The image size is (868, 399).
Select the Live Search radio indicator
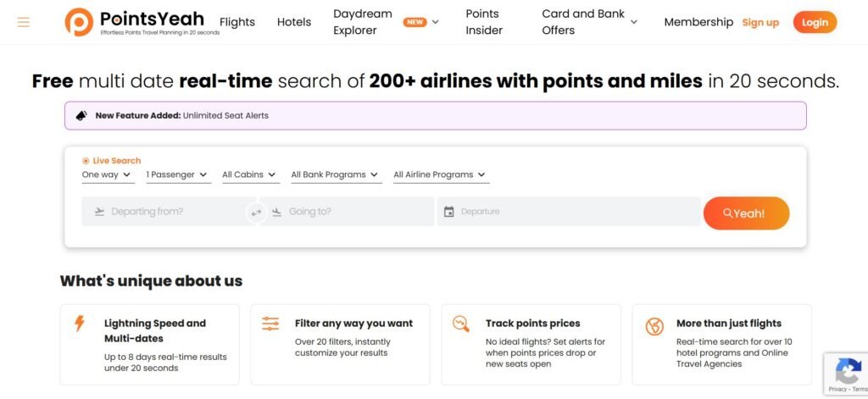pos(86,160)
